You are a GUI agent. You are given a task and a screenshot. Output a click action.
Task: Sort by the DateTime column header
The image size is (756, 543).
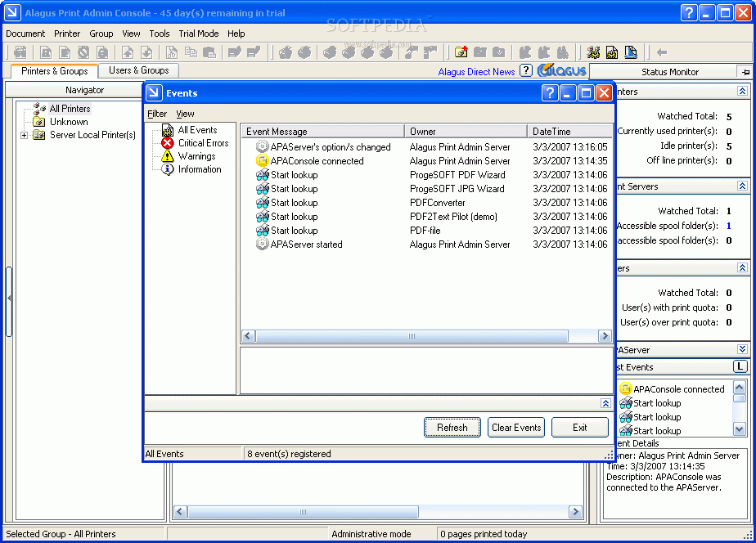tap(570, 131)
